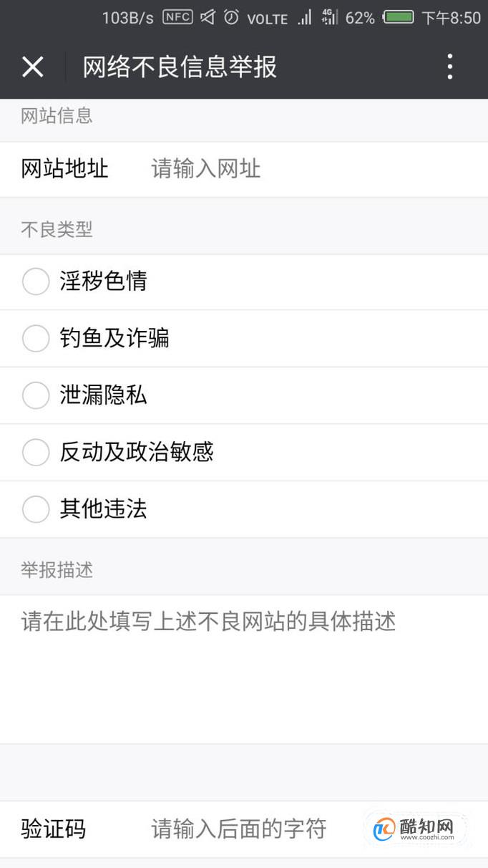Tap the signal strength bars icon
Image resolution: width=488 pixels, height=868 pixels.
(306, 17)
